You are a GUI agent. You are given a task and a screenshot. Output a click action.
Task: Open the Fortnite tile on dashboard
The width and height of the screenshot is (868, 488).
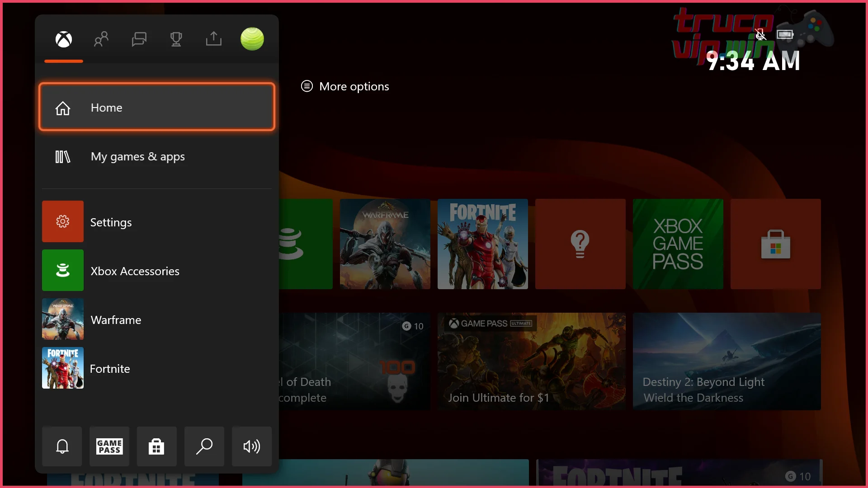pos(483,244)
